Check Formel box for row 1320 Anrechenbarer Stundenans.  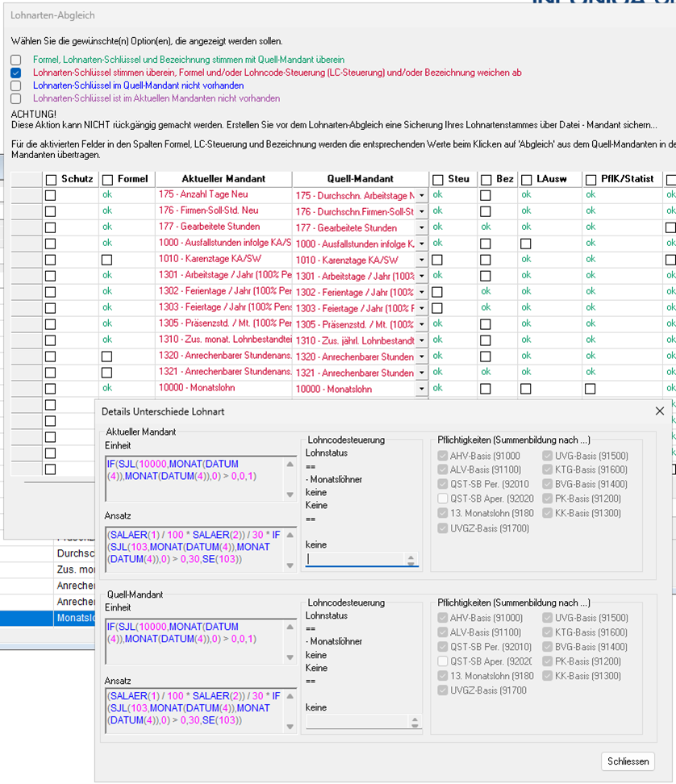(106, 357)
